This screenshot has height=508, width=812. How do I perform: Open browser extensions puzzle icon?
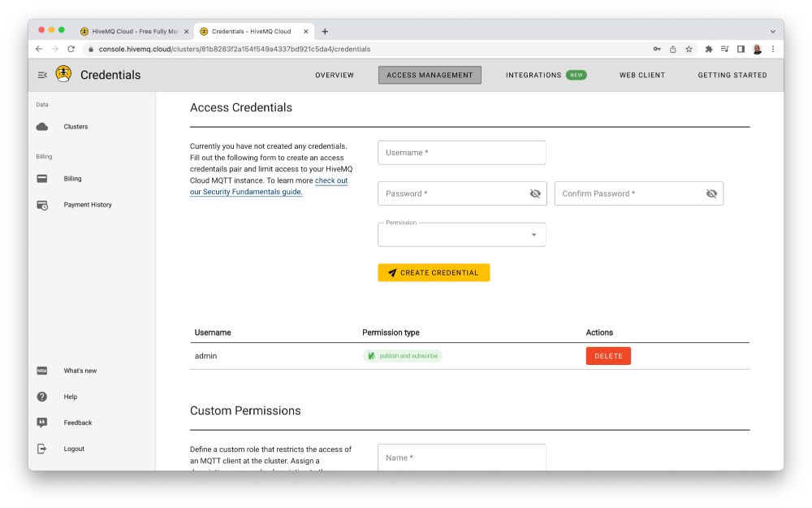click(x=709, y=50)
